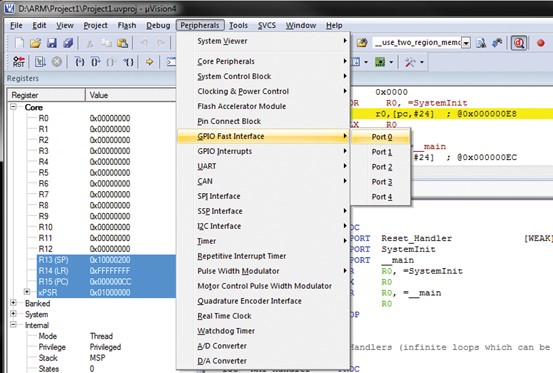
Task: Open the Help menu
Action: 334,25
